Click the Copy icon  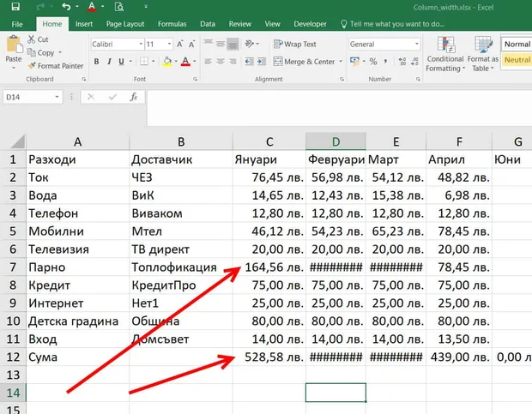tap(32, 52)
